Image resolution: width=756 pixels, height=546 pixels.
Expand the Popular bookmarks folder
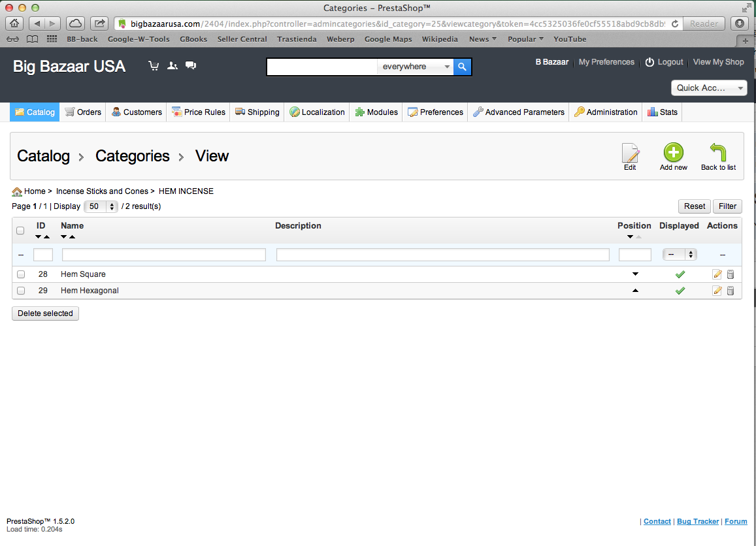525,39
